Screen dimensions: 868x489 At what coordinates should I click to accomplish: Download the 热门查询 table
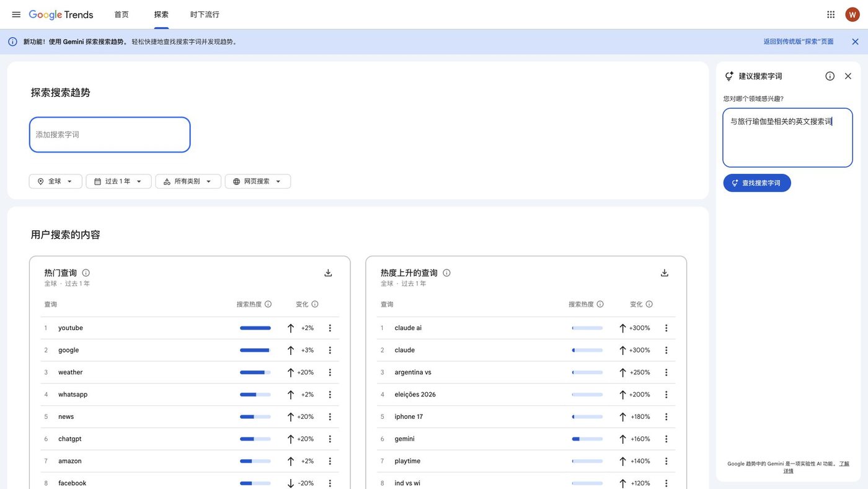328,272
